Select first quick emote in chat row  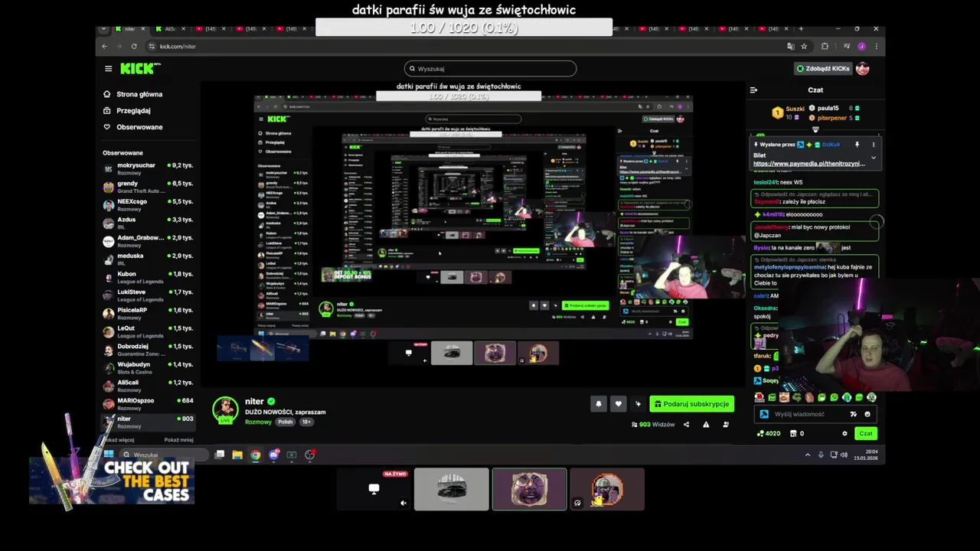[759, 398]
